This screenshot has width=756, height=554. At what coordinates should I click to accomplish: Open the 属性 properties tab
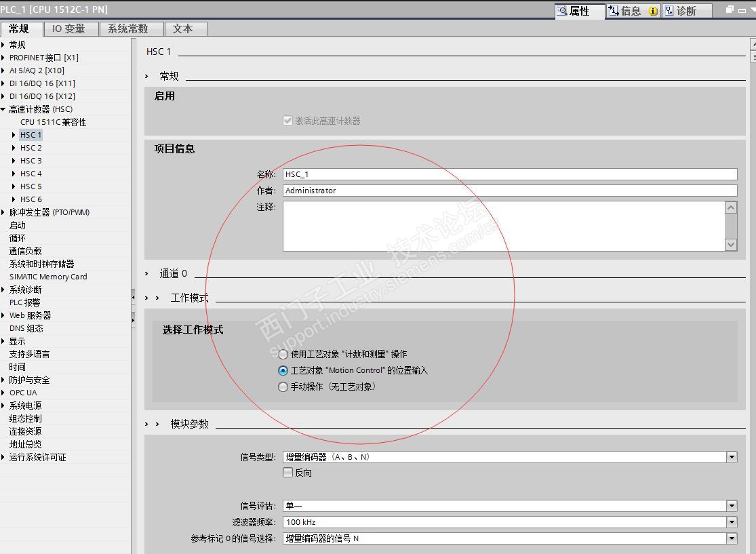[580, 11]
